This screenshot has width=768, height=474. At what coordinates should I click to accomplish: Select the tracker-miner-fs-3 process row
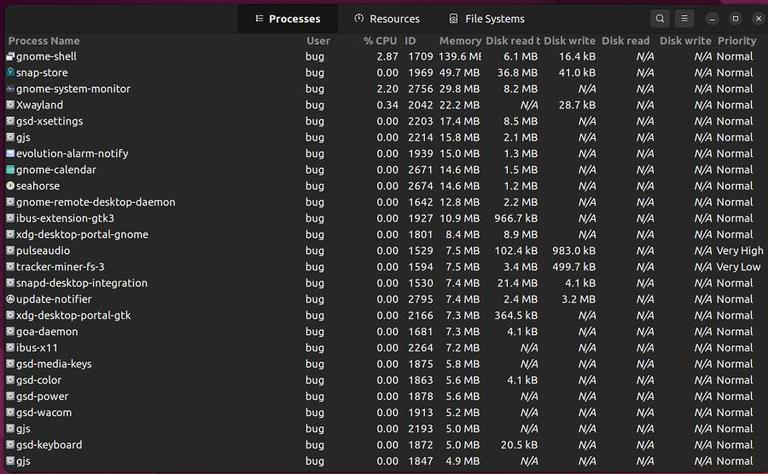pos(384,266)
